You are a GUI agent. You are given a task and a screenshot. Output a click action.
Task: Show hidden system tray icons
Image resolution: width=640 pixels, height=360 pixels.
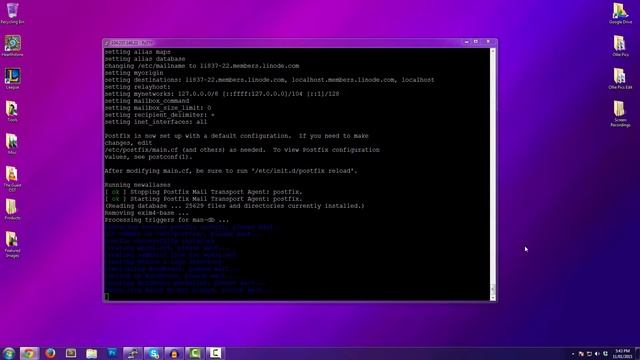(573, 353)
